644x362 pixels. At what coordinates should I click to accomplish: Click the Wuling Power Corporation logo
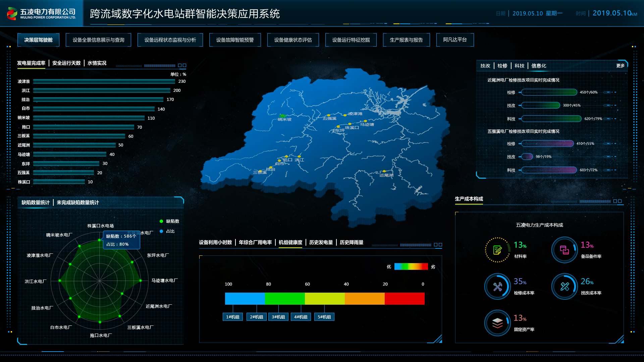42,13
